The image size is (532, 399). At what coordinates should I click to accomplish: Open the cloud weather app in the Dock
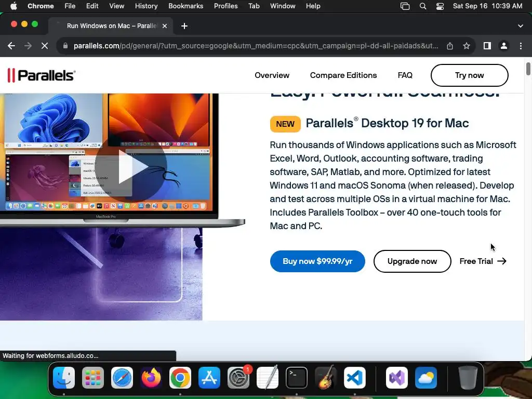[426, 378]
